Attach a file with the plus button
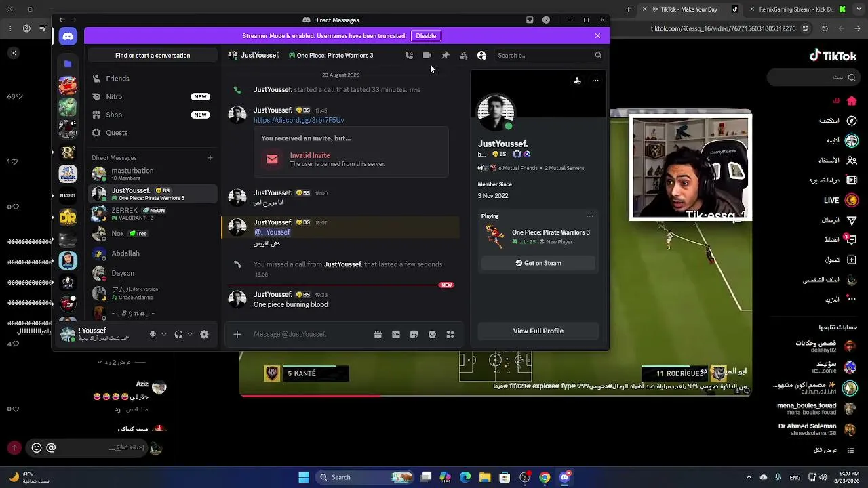 pyautogui.click(x=237, y=334)
